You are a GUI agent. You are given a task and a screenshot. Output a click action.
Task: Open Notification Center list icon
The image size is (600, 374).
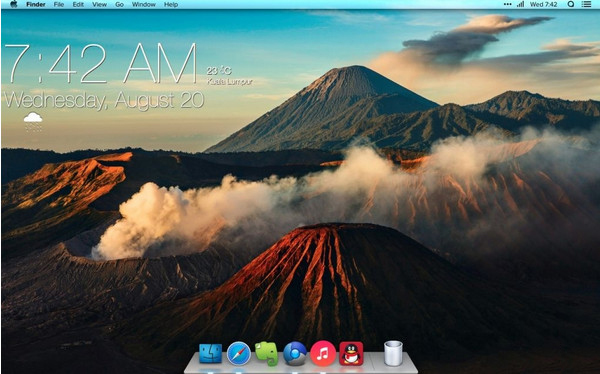click(x=586, y=4)
